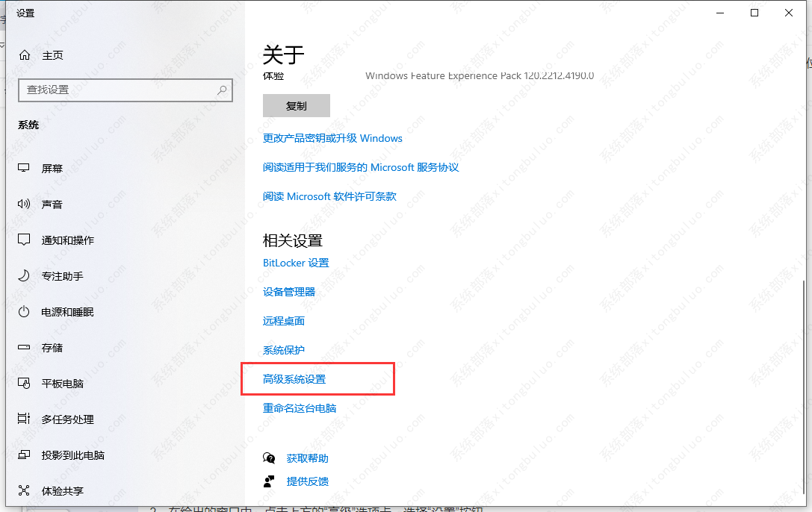Screen dimensions: 812x512
Task: Click the 多任务处理 multitasking icon
Action: point(24,419)
